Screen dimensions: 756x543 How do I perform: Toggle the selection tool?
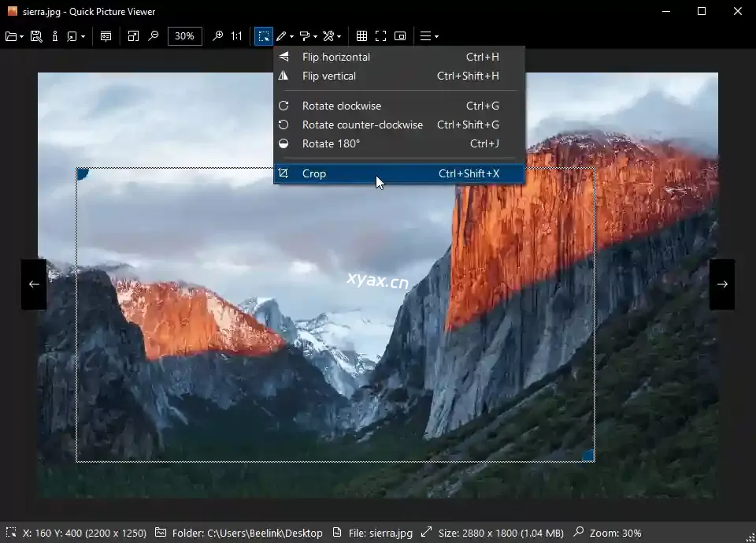point(263,36)
